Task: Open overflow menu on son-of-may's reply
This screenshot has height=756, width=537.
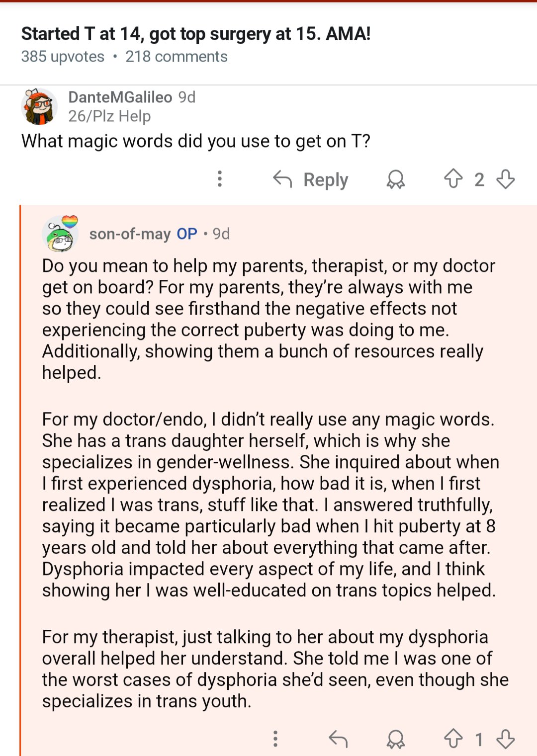Action: (x=275, y=739)
